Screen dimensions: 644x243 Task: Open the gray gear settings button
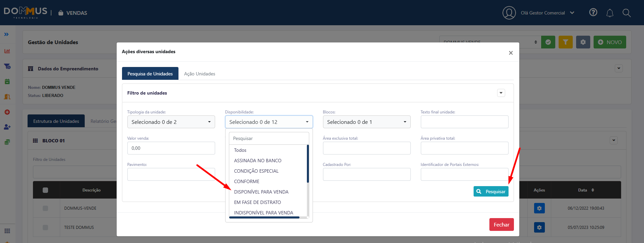click(x=583, y=42)
